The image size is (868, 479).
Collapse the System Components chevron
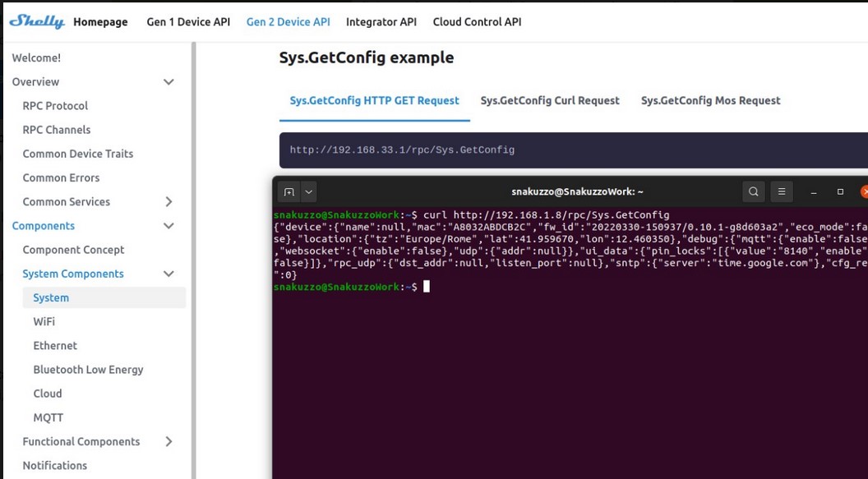[169, 274]
